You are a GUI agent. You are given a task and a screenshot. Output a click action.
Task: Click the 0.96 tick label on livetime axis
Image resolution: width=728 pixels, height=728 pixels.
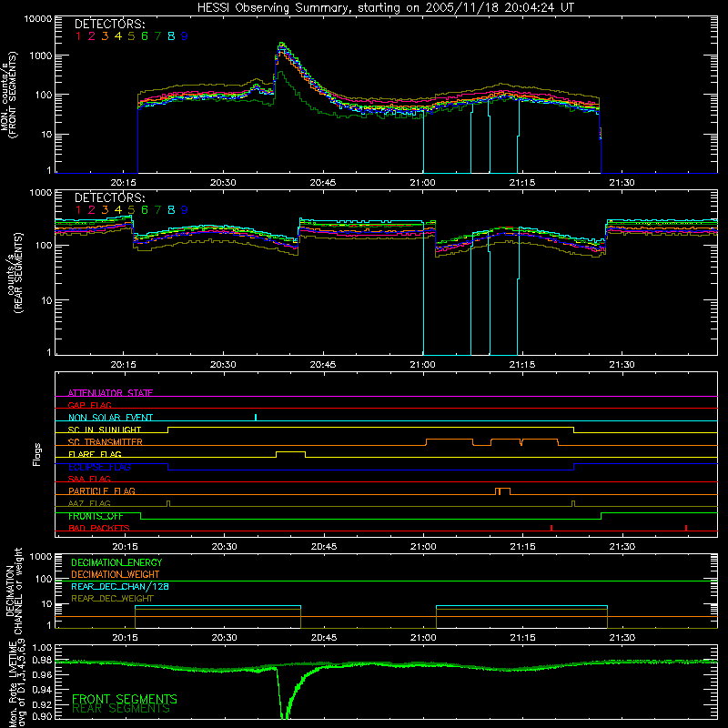click(42, 675)
